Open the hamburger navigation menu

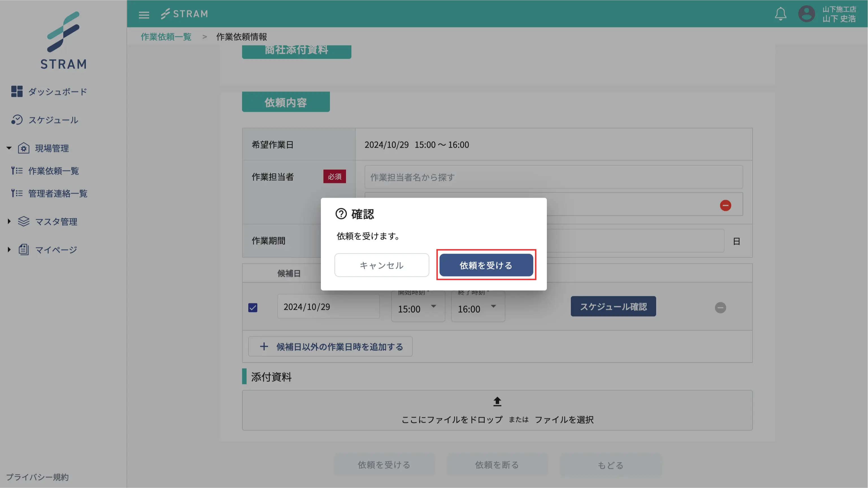pyautogui.click(x=143, y=15)
